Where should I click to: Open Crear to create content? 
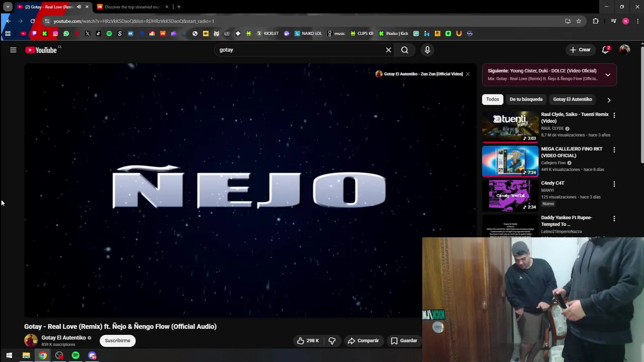[580, 50]
